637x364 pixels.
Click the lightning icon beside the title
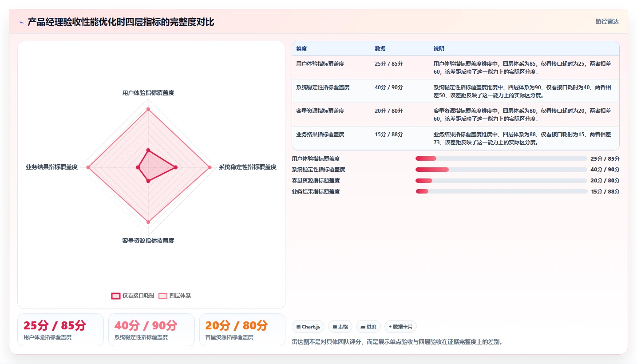pos(21,22)
